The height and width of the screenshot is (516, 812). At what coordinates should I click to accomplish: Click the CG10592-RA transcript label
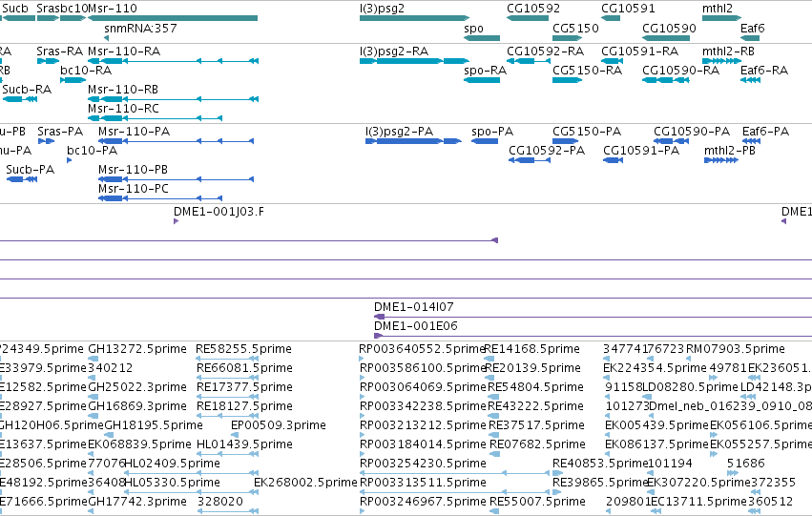[545, 52]
